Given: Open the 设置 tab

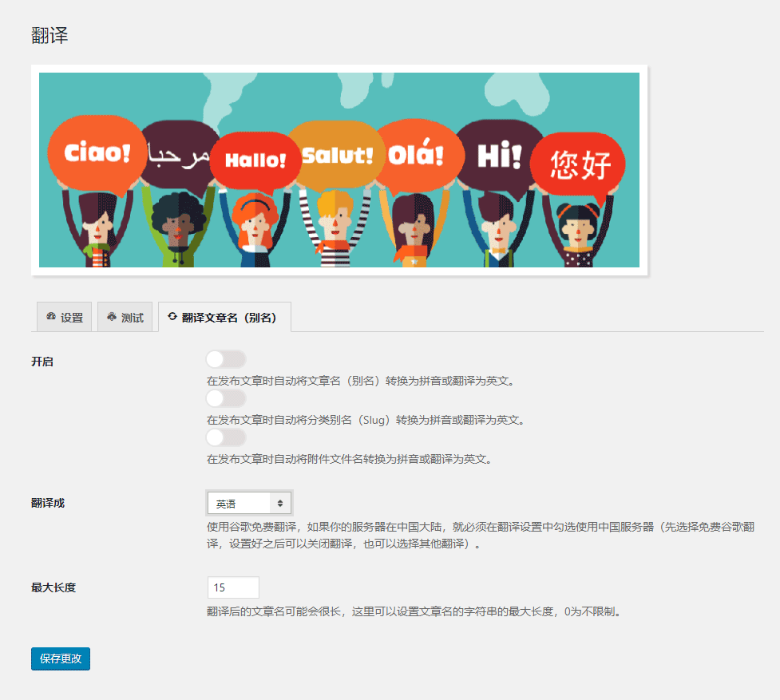Looking at the screenshot, I should coord(64,317).
